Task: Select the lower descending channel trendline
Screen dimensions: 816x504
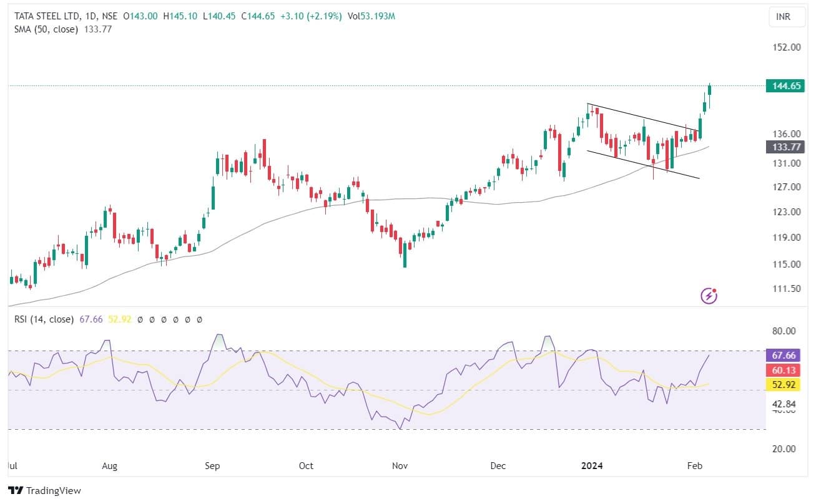Action: [x=643, y=165]
